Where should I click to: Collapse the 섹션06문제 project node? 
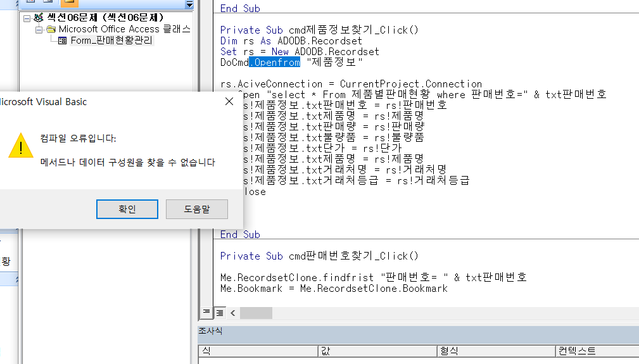click(x=28, y=18)
